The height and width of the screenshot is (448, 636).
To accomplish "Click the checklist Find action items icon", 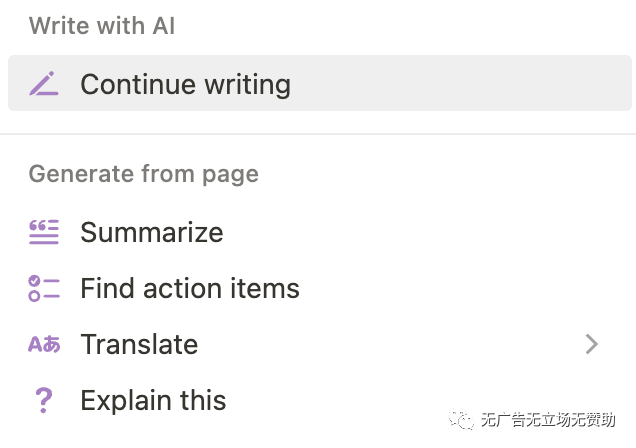I will 44,288.
